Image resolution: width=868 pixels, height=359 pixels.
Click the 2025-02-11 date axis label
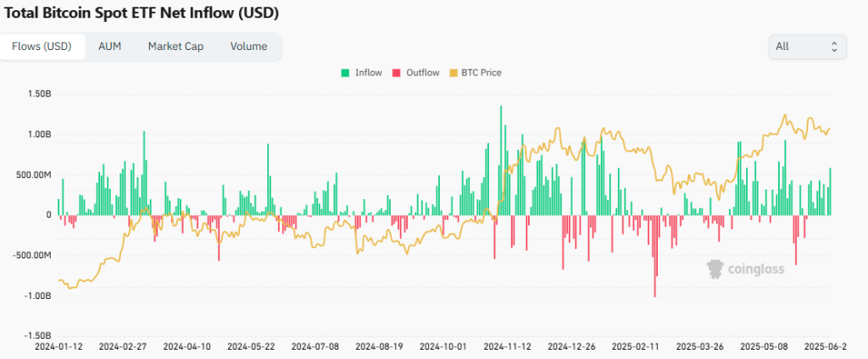tap(636, 347)
